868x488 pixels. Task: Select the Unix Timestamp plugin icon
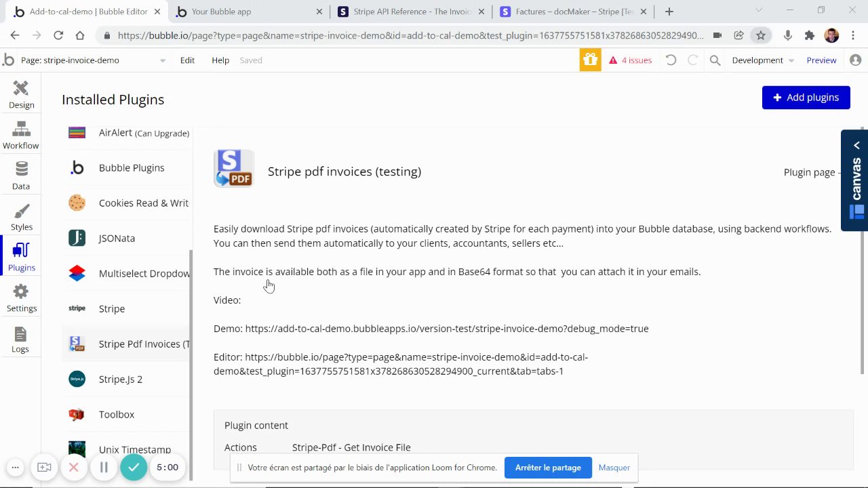77,449
